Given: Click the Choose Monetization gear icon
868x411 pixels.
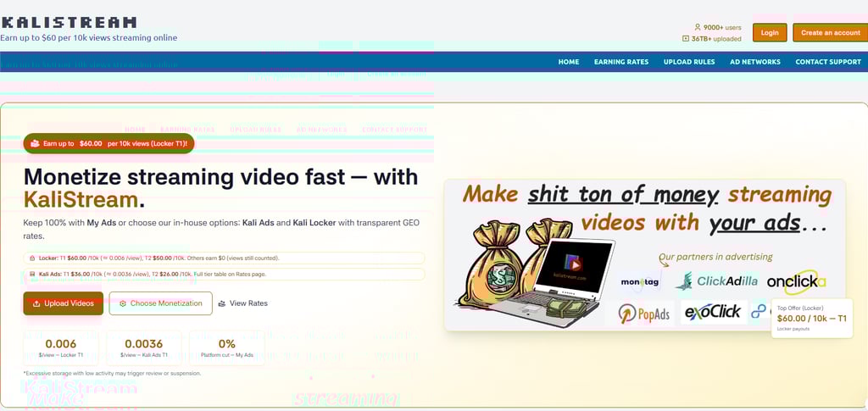Looking at the screenshot, I should pyautogui.click(x=123, y=303).
